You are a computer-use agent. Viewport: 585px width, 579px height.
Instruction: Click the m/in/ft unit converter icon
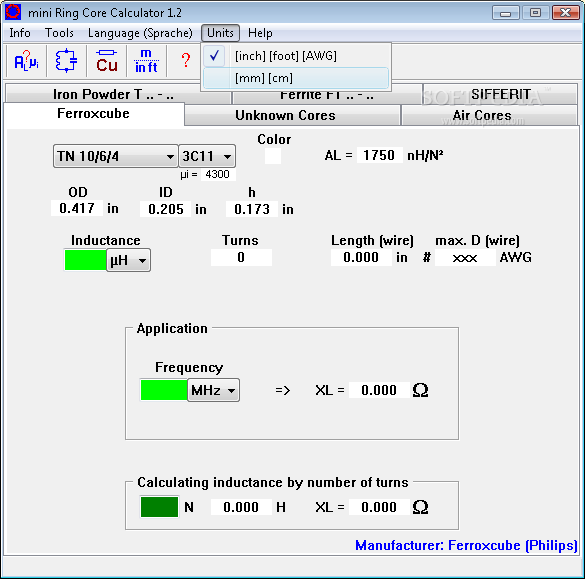coord(146,60)
